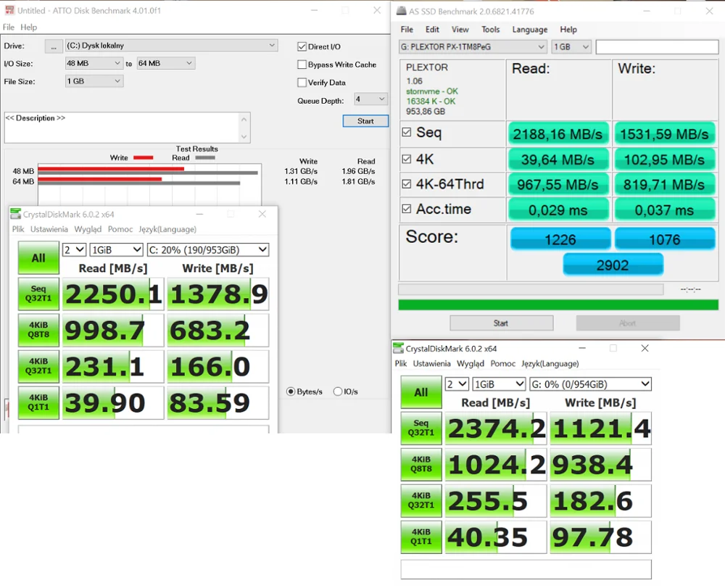Image resolution: width=725 pixels, height=588 pixels.
Task: Run Seq Q32T1 test in right CrystalDiskMark
Action: (420, 428)
